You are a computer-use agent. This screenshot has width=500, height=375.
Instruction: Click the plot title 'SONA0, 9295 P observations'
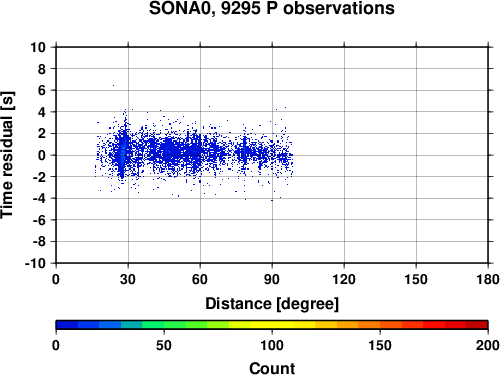coord(272,8)
